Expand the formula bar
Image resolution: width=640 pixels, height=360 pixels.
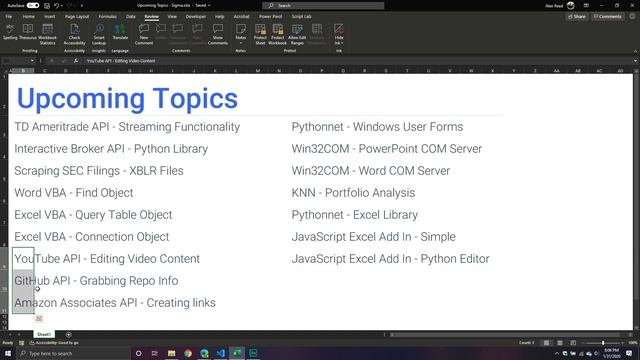tap(635, 61)
